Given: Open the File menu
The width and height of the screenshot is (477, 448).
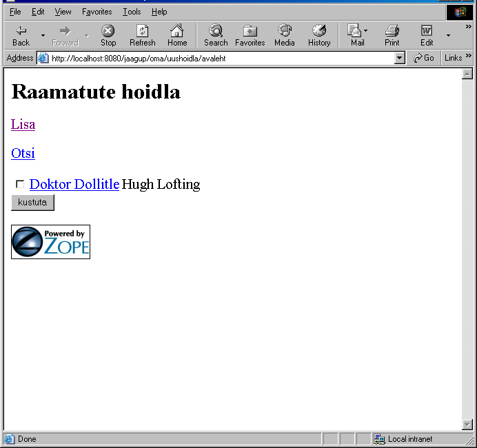Looking at the screenshot, I should 15,12.
